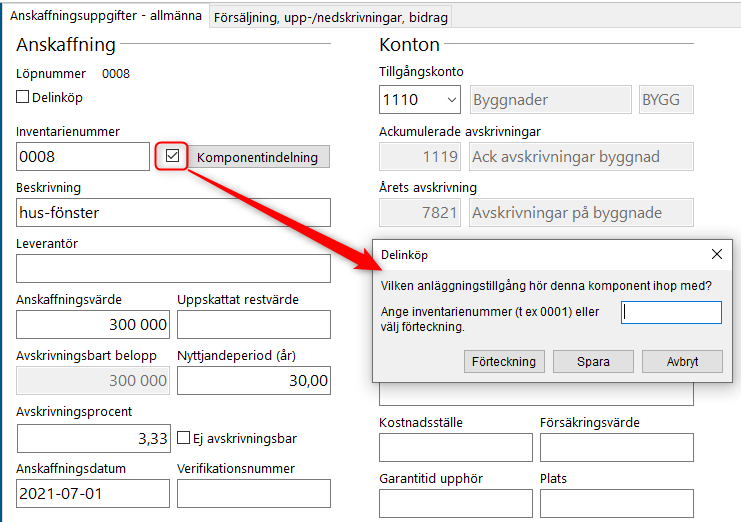The height and width of the screenshot is (522, 741).
Task: Click the inventarienummer input in the dialog
Action: (x=671, y=312)
